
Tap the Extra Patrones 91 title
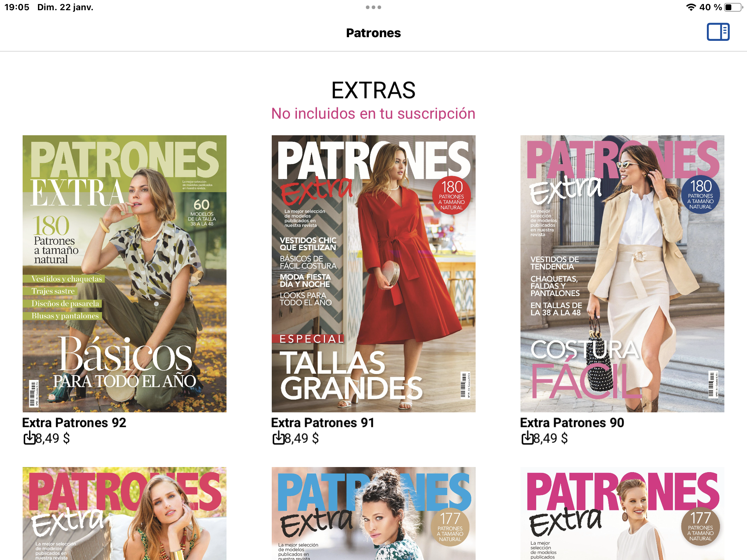323,423
